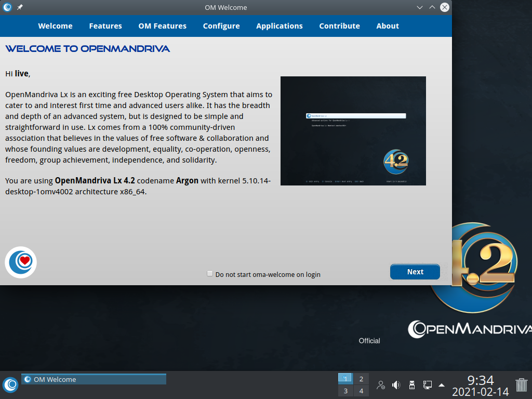This screenshot has height=399, width=532.
Task: Open the user accounts tray icon
Action: 381,385
